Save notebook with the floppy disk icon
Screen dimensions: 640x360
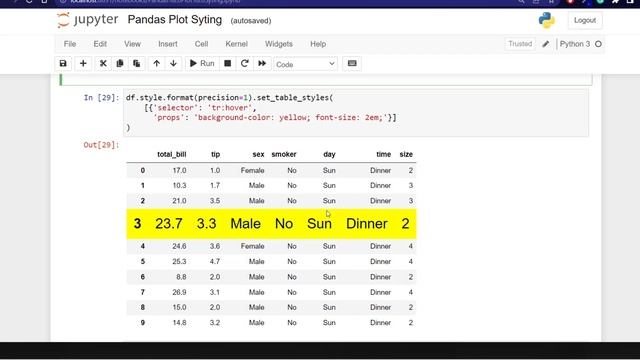(63, 64)
